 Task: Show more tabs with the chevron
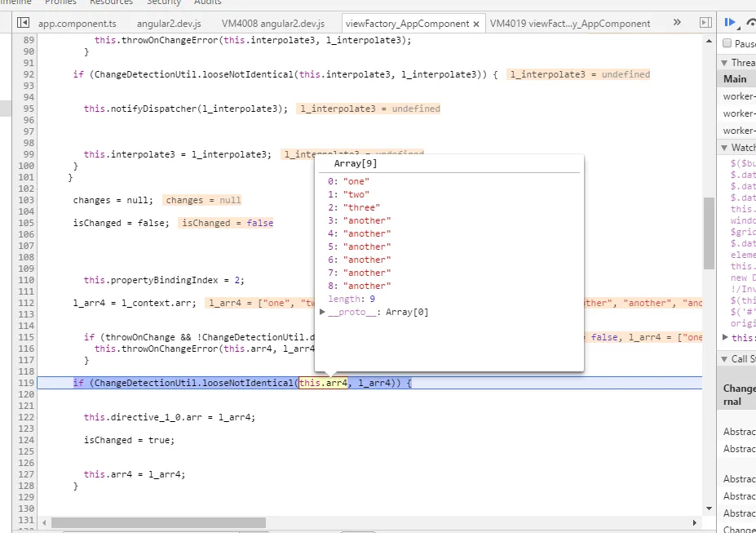(677, 22)
